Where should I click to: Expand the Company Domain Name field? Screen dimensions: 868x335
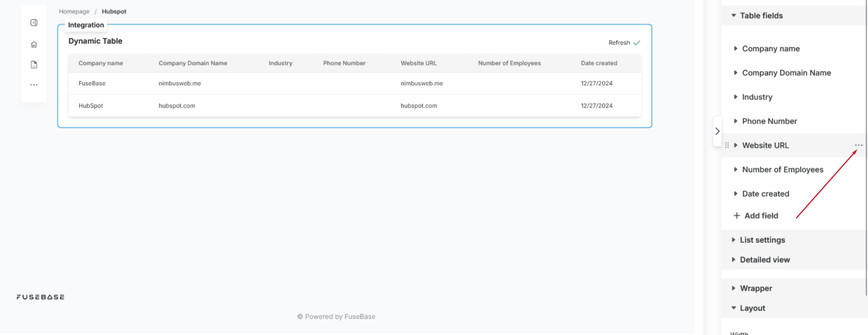click(x=735, y=73)
